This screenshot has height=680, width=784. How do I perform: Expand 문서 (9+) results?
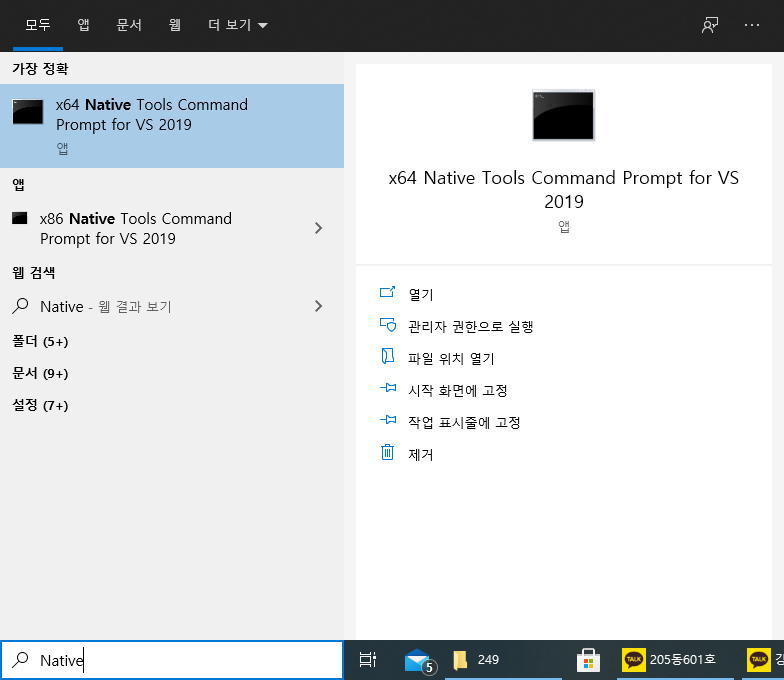click(40, 374)
